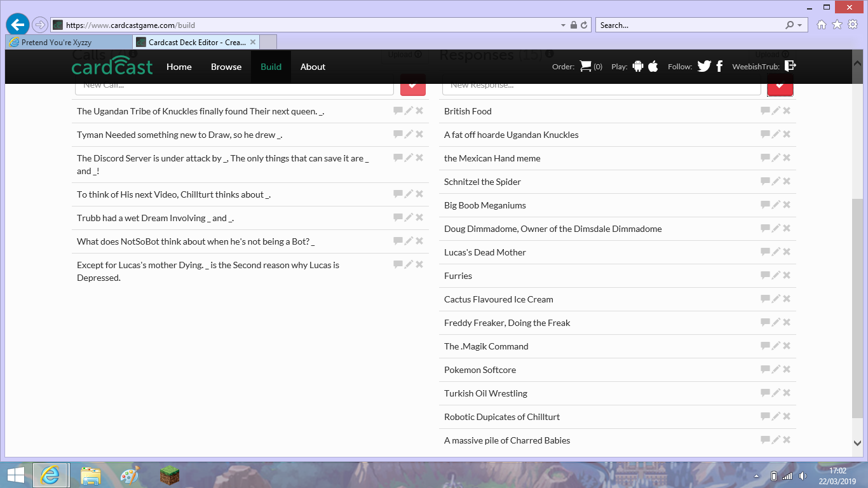Expand the search provider dropdown arrow
Screen dimensions: 868x488
(x=800, y=25)
